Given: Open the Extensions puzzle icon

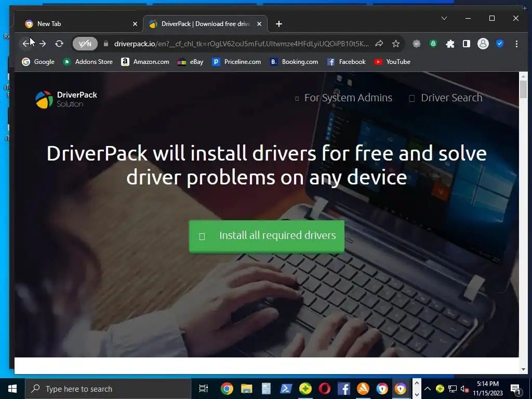Looking at the screenshot, I should 450,44.
